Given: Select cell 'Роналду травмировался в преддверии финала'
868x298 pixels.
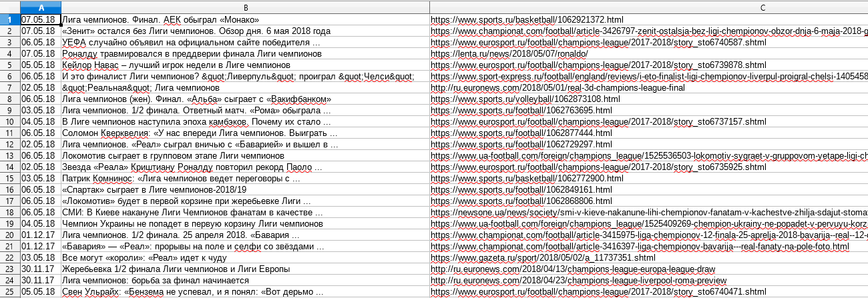Looking at the screenshot, I should 245,54.
